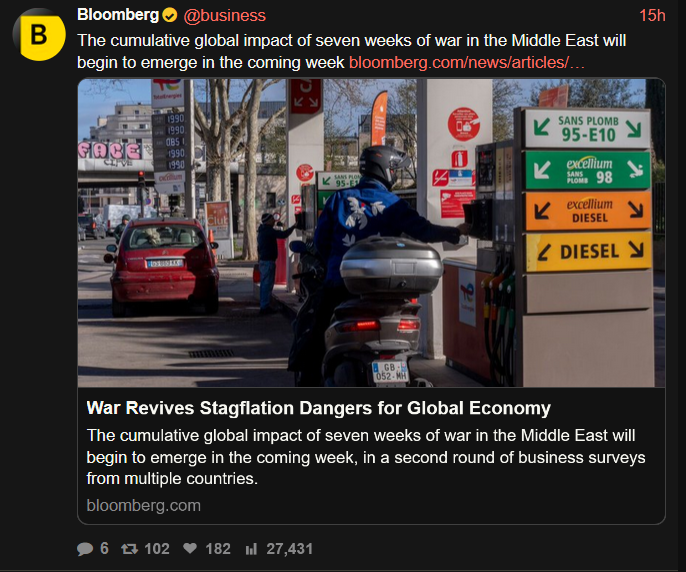686x572 pixels.
Task: Click the gold verified badge next to Bloomberg
Action: pyautogui.click(x=170, y=16)
